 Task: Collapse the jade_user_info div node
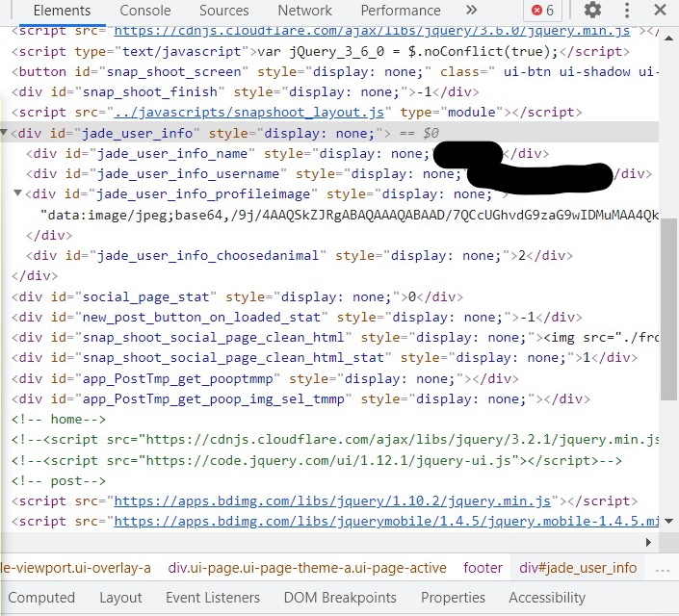[x=4, y=133]
